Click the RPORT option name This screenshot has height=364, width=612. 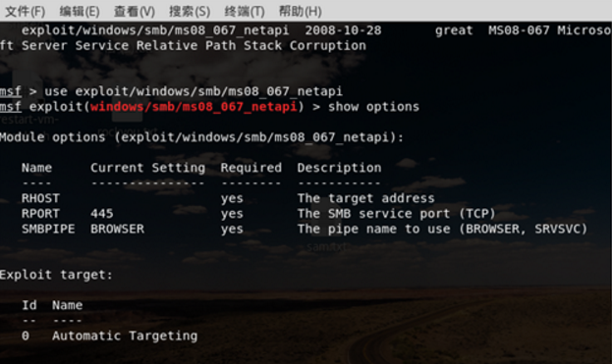tap(40, 214)
